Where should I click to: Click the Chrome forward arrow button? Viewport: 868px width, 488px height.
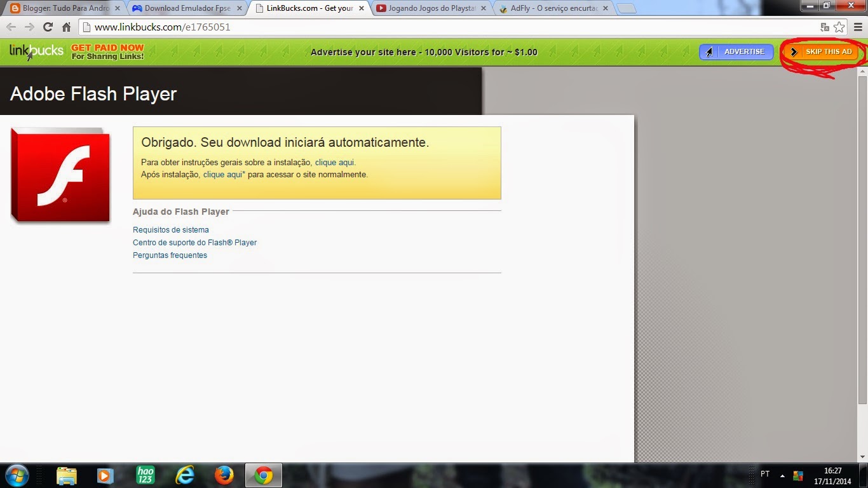point(29,27)
